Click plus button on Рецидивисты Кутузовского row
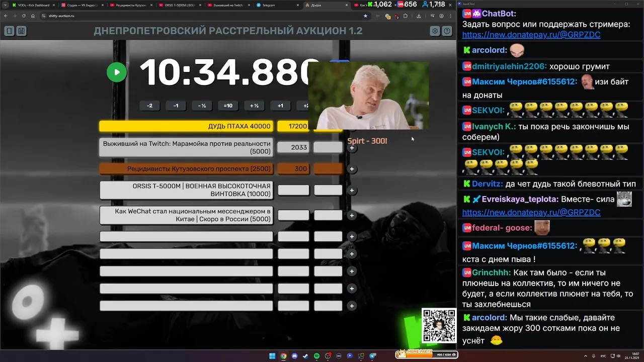The height and width of the screenshot is (362, 644). click(352, 169)
